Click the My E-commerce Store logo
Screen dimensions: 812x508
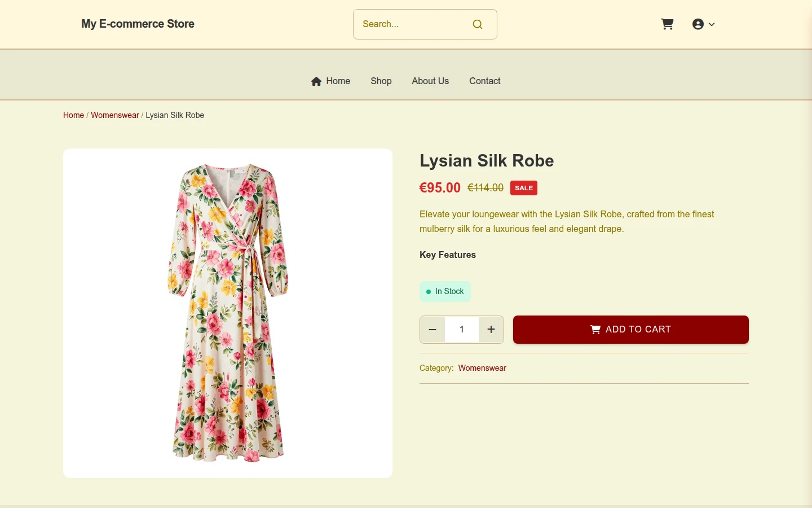[138, 24]
